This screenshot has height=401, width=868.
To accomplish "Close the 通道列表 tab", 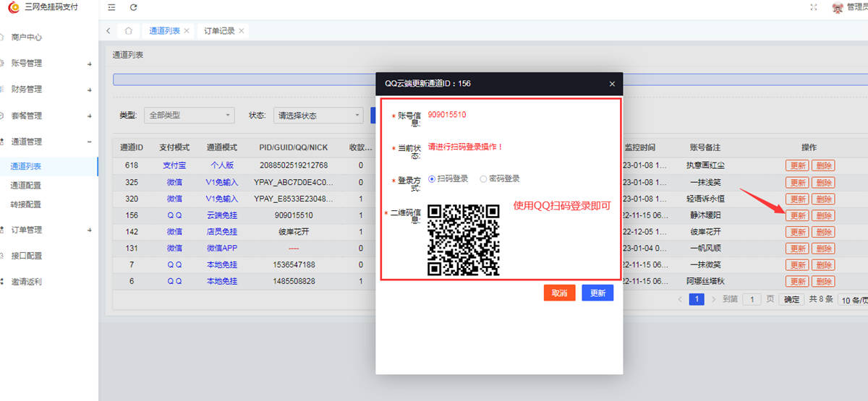I will 187,31.
